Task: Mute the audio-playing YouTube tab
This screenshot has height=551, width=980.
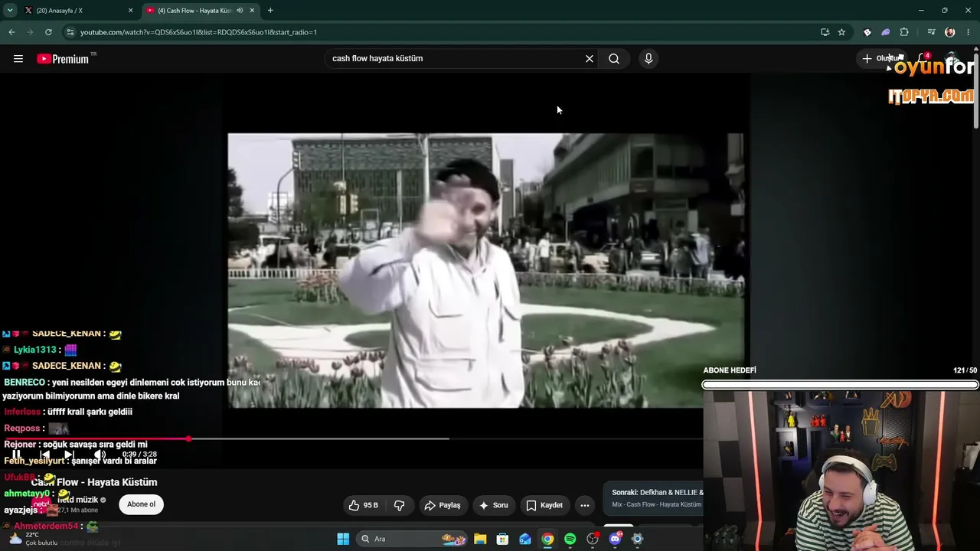Action: tap(240, 11)
